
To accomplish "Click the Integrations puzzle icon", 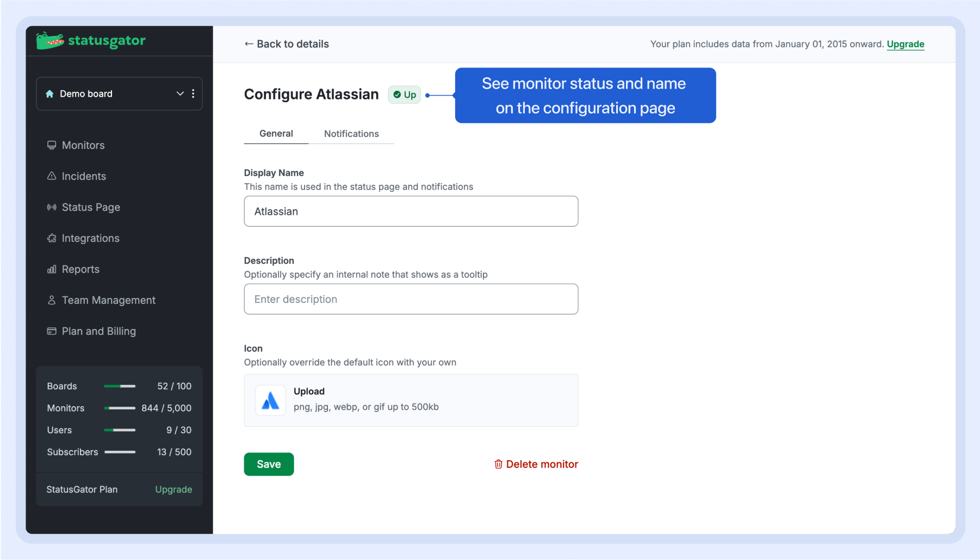I will (52, 238).
